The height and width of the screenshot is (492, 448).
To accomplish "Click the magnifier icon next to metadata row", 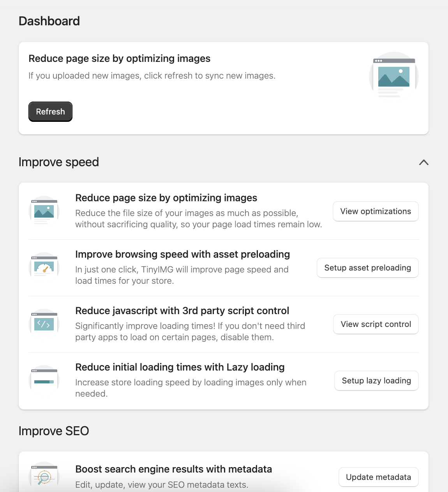I will coord(44,478).
